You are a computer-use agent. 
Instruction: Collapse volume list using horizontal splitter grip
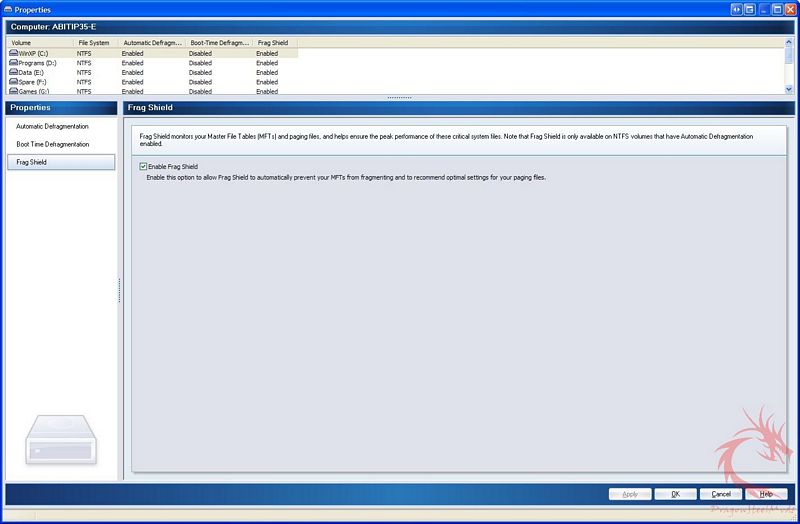click(x=400, y=97)
